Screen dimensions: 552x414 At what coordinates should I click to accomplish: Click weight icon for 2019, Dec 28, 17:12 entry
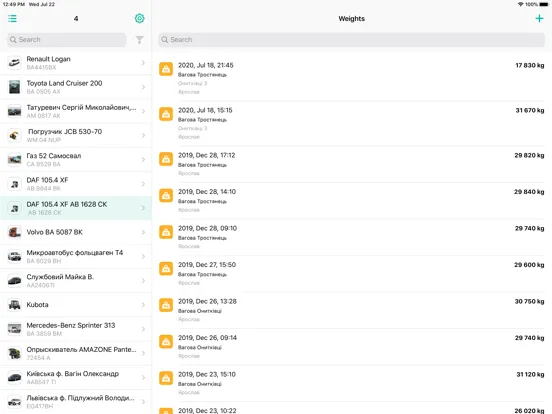(166, 159)
